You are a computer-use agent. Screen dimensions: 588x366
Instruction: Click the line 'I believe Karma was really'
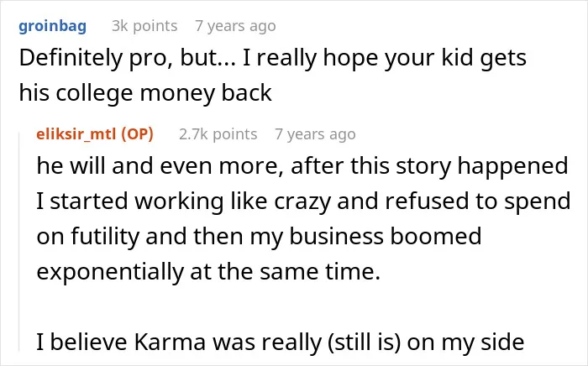pyautogui.click(x=280, y=342)
